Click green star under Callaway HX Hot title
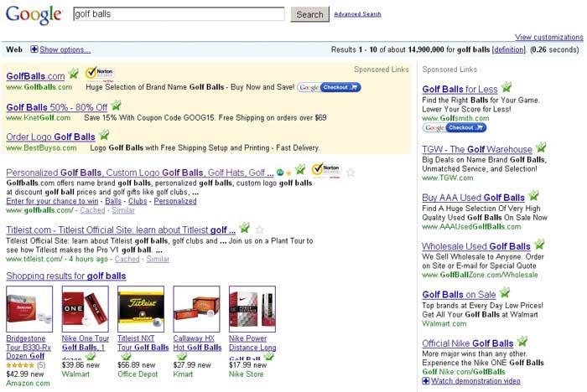Viewport: 587px width, 392px height. [182, 356]
